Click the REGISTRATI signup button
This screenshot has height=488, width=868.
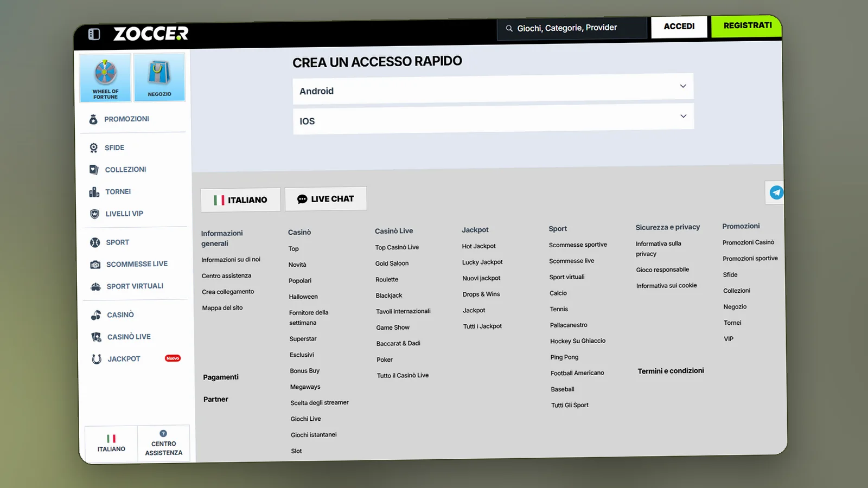tap(747, 25)
